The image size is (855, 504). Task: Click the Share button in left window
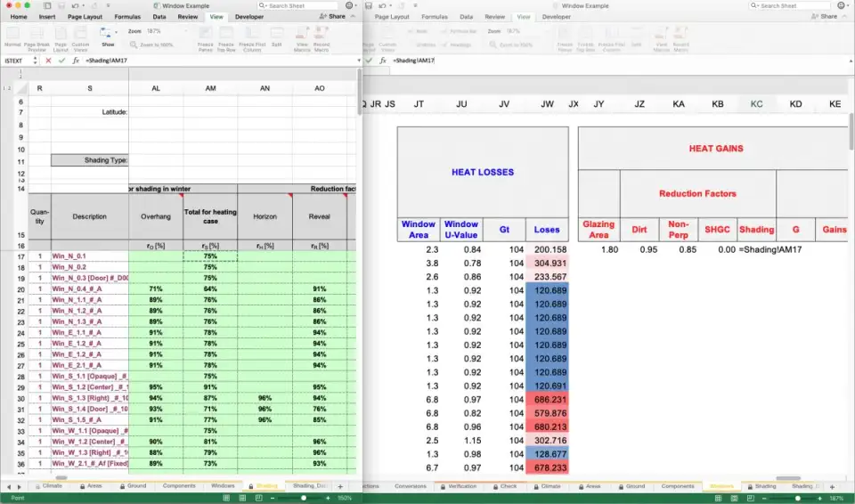333,17
